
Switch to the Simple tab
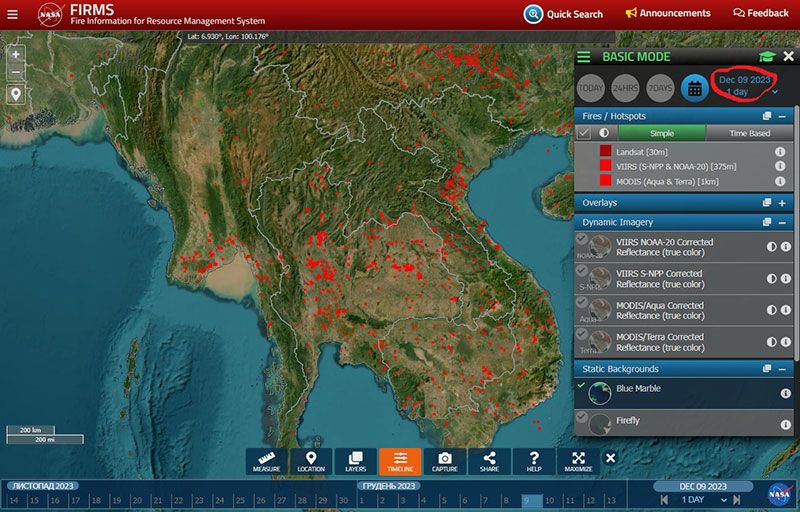click(x=662, y=133)
